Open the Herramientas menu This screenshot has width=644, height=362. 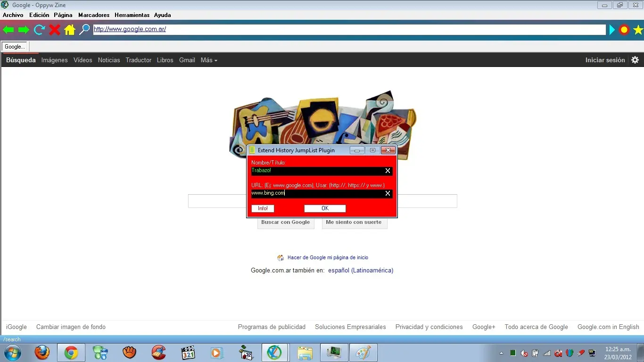click(x=132, y=15)
